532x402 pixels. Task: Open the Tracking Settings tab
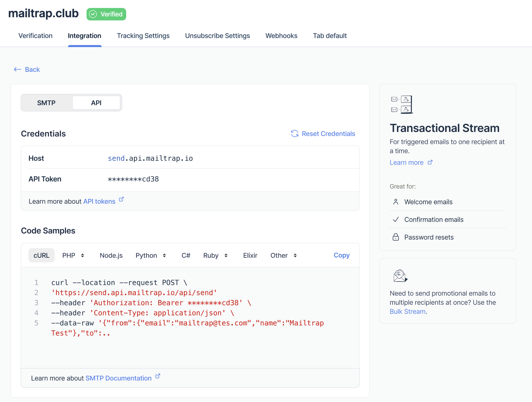143,36
